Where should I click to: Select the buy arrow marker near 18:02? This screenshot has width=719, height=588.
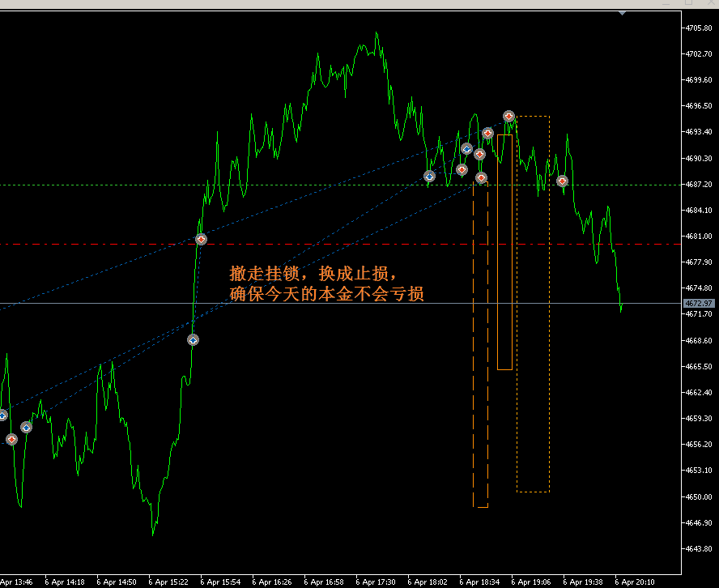click(x=429, y=176)
